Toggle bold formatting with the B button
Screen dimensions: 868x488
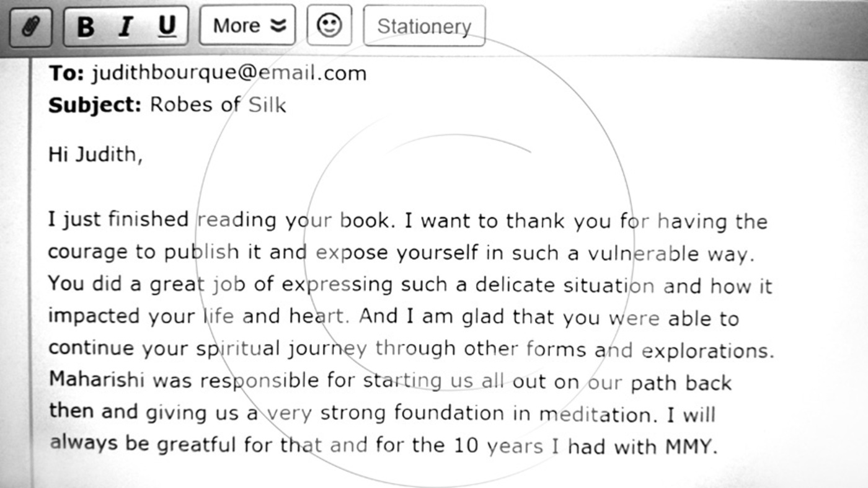86,27
